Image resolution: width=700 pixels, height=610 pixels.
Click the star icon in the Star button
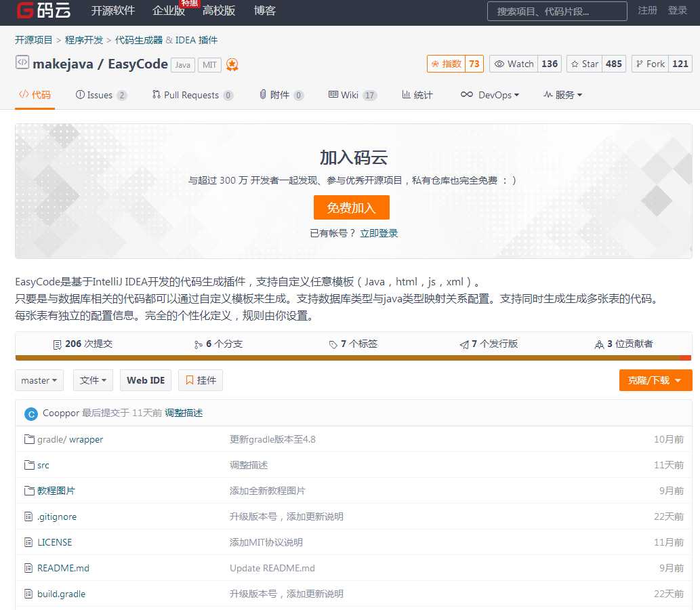(575, 64)
